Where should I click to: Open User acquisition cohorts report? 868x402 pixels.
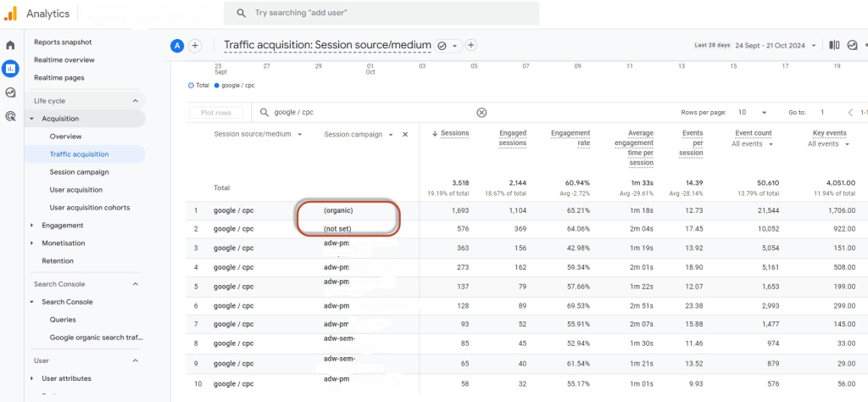(90, 208)
